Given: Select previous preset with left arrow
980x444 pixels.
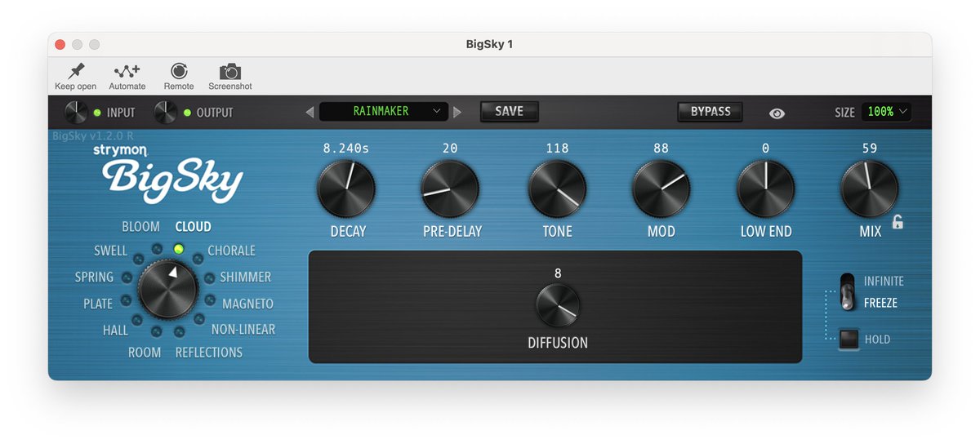Looking at the screenshot, I should click(x=310, y=112).
